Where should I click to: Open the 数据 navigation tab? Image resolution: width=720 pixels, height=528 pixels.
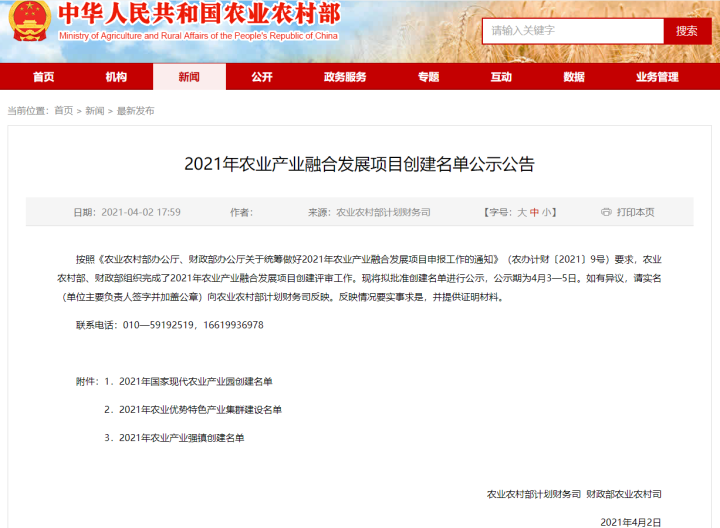click(x=574, y=77)
